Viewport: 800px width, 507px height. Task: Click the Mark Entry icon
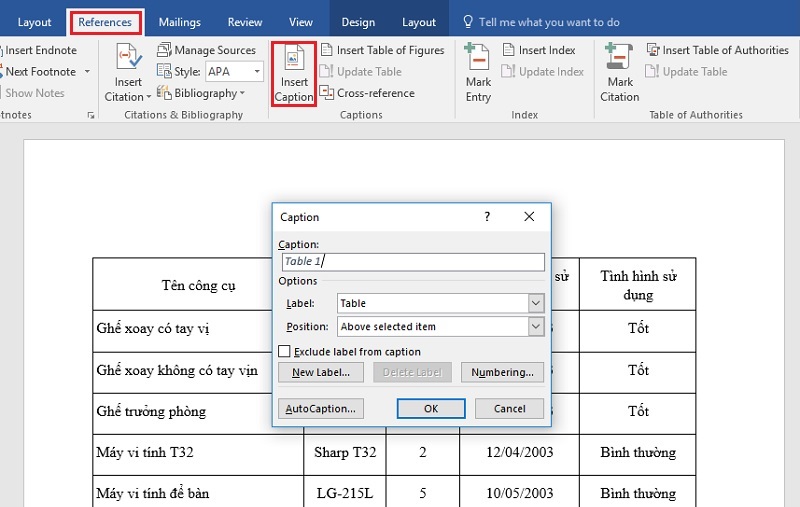coord(478,57)
